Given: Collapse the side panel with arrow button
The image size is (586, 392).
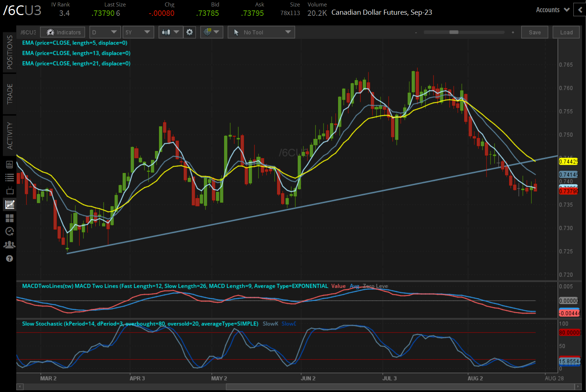Looking at the screenshot, I should 580,10.
